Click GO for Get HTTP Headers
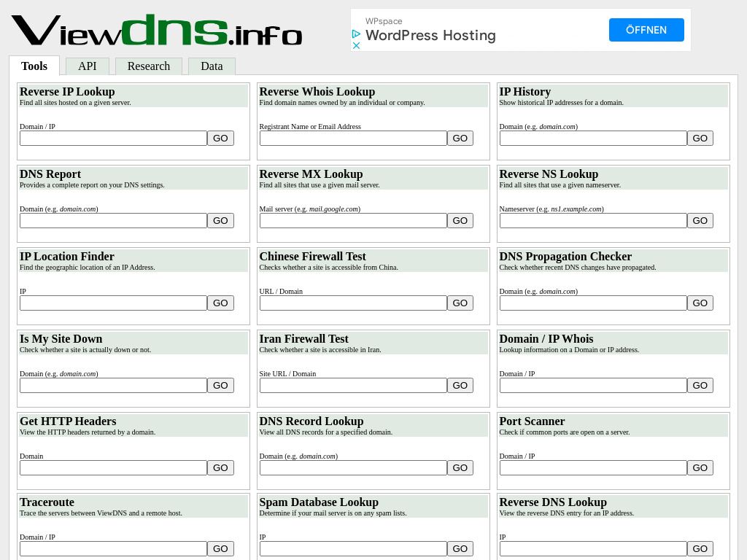Image resolution: width=747 pixels, height=560 pixels. 220,467
